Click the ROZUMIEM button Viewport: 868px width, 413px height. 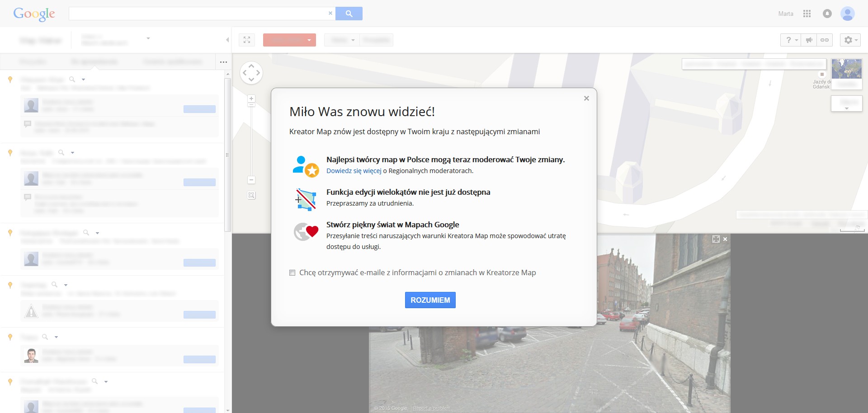click(x=430, y=300)
